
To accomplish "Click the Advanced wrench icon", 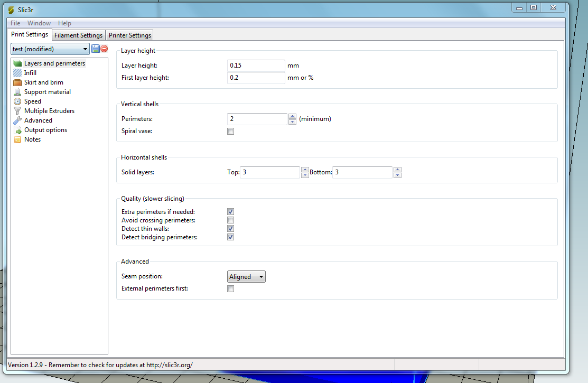I will (17, 120).
